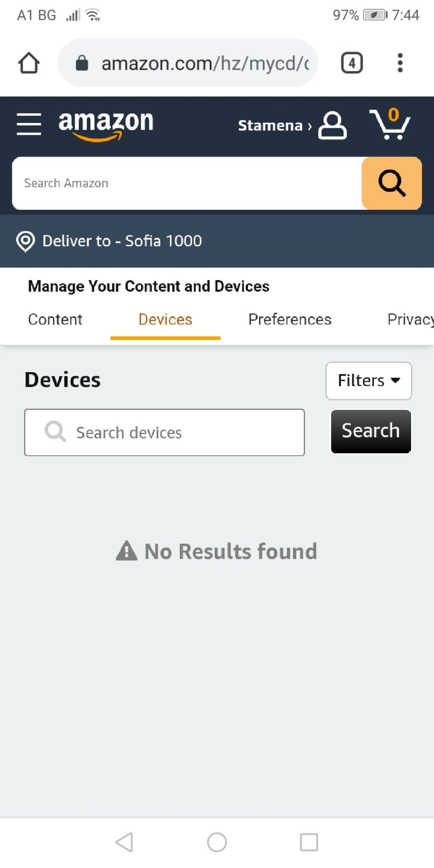This screenshot has height=868, width=434.
Task: Open the browser home page icon
Action: point(29,63)
